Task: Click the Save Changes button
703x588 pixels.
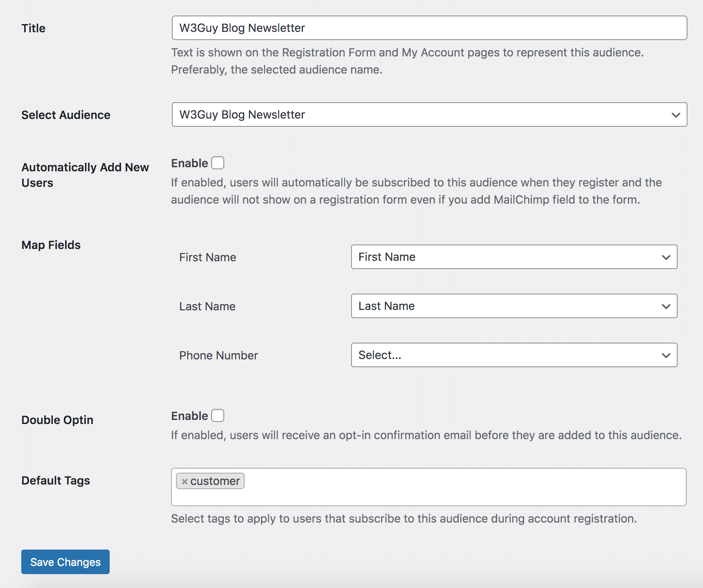Action: tap(65, 562)
